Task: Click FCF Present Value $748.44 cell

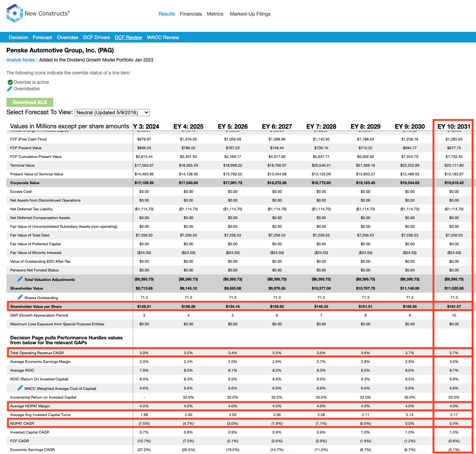Action: point(277,148)
